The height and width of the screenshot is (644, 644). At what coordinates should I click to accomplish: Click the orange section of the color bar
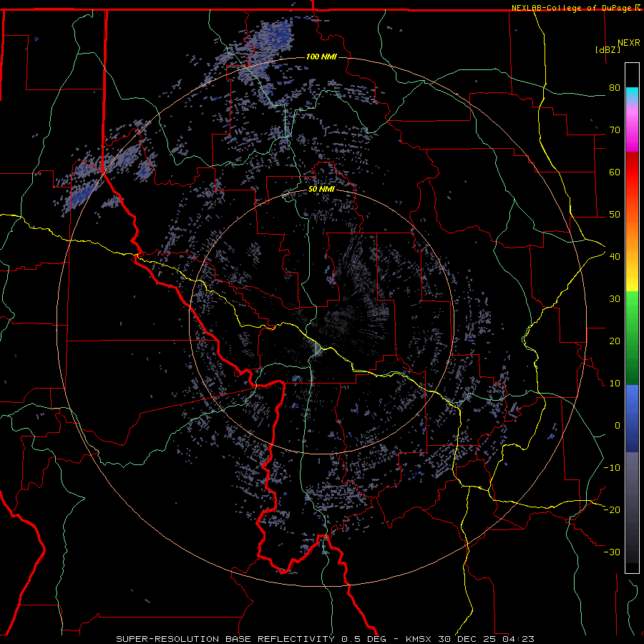point(632,234)
